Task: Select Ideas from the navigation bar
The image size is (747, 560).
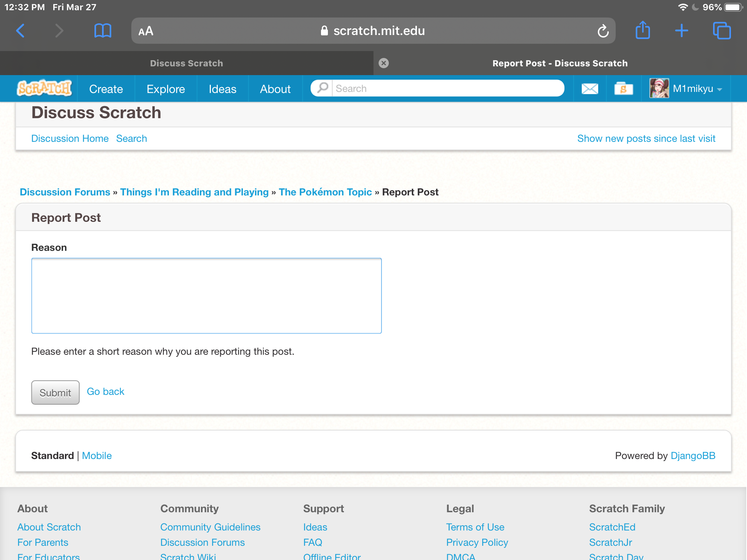Action: tap(222, 89)
